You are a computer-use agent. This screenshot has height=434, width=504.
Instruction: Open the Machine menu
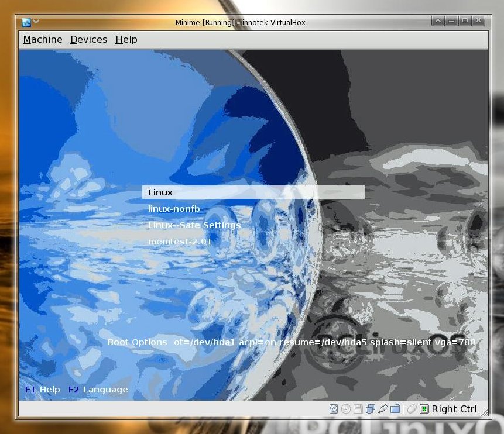43,40
